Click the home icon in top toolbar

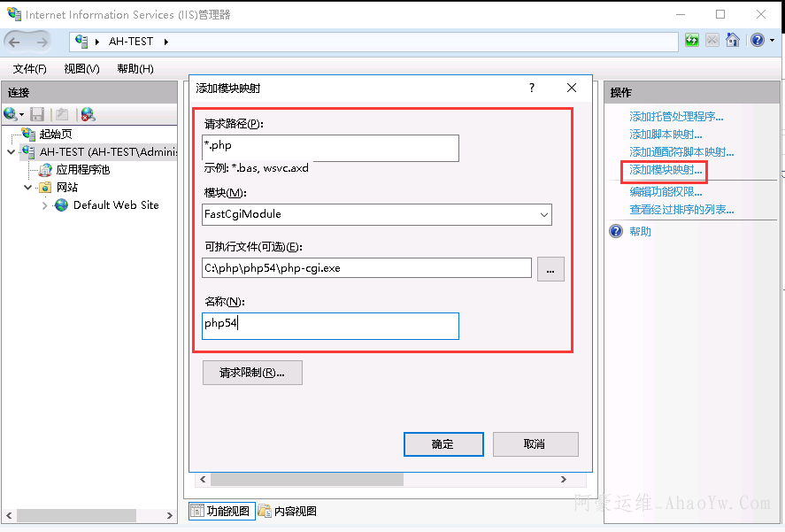click(733, 41)
